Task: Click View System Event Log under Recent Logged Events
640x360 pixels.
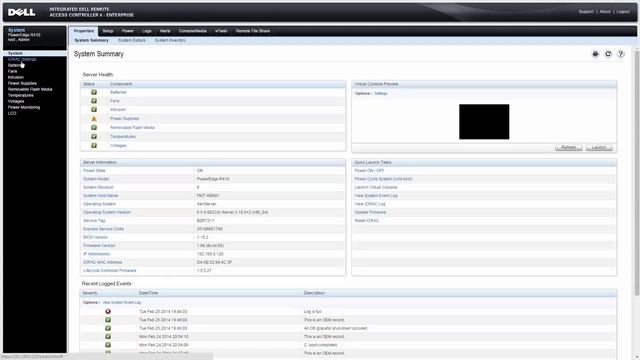Action: tap(122, 302)
